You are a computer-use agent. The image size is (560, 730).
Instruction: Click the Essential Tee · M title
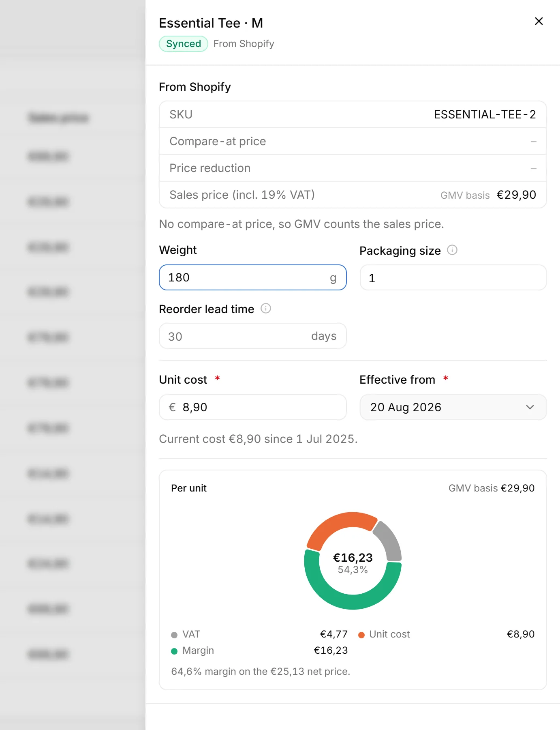coord(211,23)
